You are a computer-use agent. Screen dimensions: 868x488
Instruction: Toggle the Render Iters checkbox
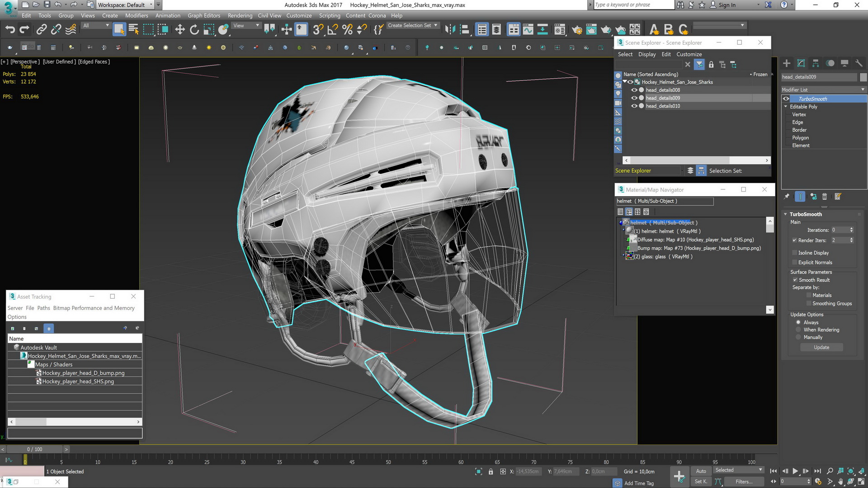[x=795, y=240]
